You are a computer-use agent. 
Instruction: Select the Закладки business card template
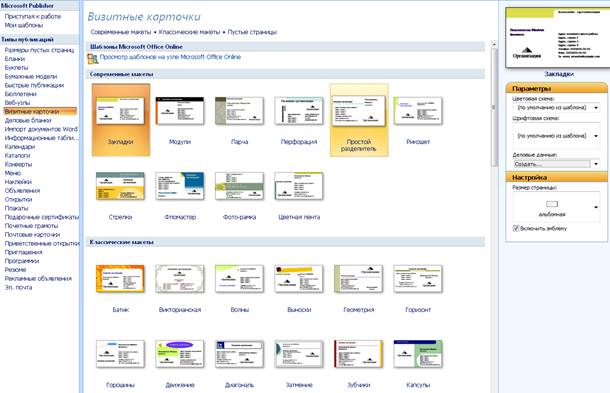(121, 120)
